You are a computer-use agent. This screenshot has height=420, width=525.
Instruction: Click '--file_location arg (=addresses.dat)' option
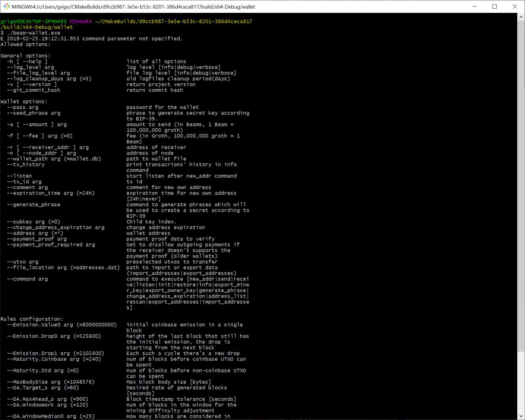[x=63, y=268]
